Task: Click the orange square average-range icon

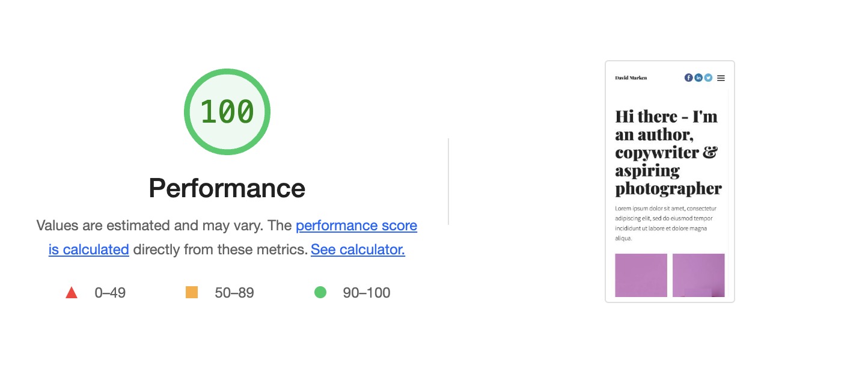Action: pos(192,293)
